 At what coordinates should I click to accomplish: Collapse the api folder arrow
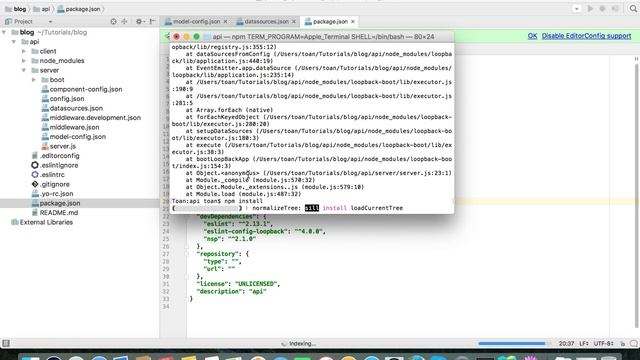click(14, 42)
